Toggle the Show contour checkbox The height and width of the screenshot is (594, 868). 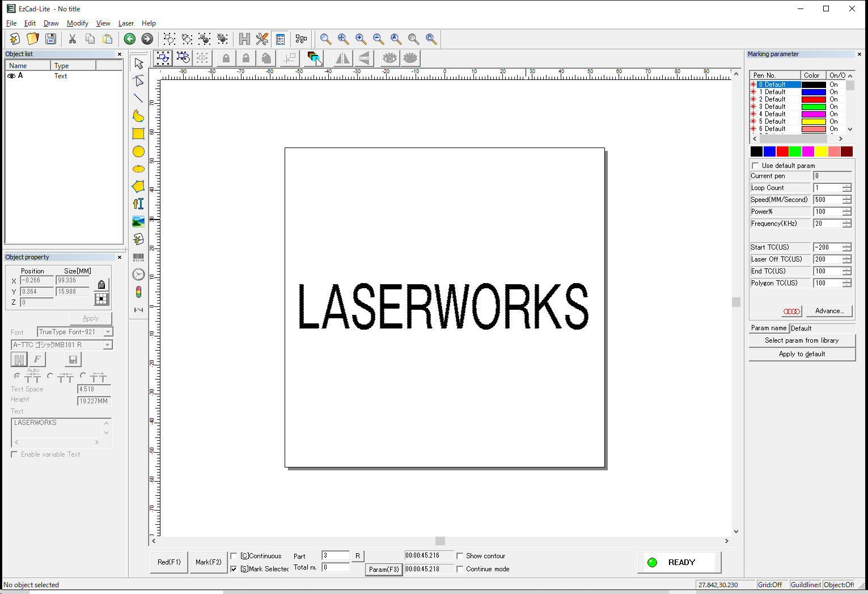[x=460, y=556]
